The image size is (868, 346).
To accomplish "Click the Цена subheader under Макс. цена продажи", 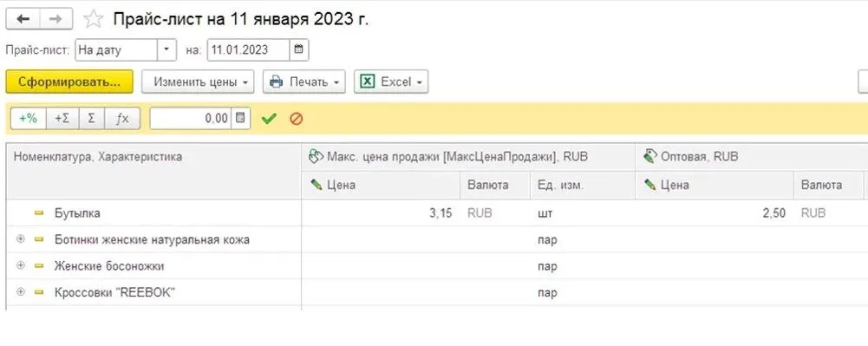I will tap(381, 185).
